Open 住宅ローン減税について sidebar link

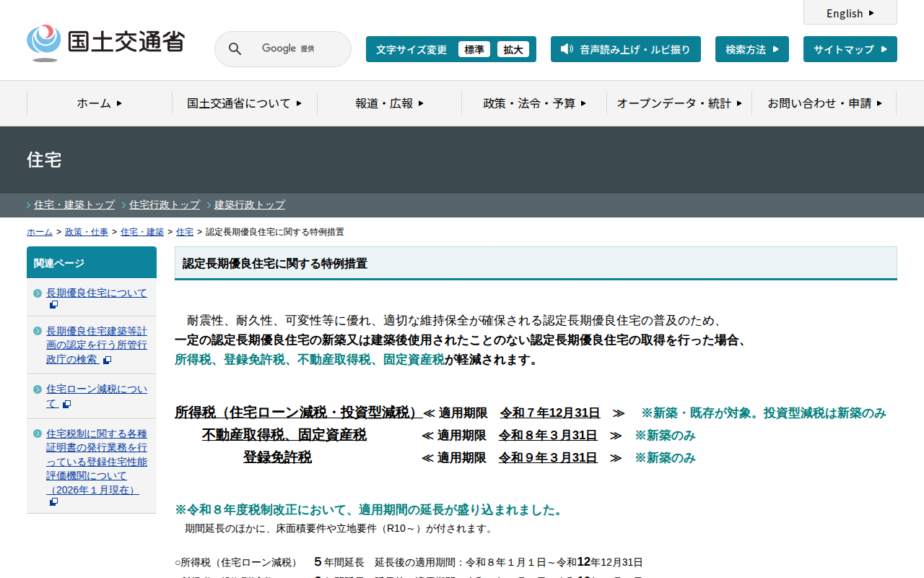tap(97, 396)
